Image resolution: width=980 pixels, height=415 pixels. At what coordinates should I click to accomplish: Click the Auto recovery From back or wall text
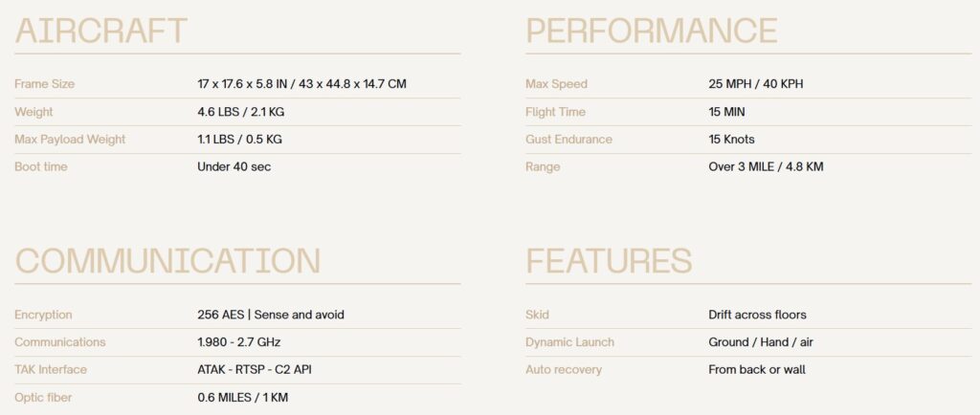757,369
